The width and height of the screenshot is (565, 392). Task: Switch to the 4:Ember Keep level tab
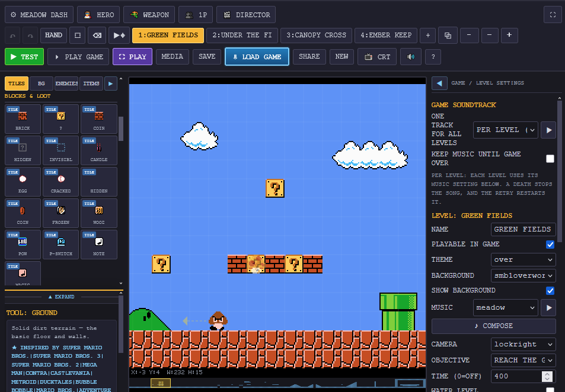(x=386, y=36)
